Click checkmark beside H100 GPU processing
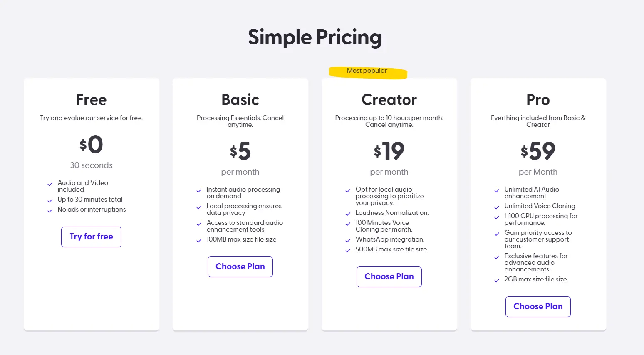Viewport: 644px width, 355px height. pyautogui.click(x=497, y=217)
